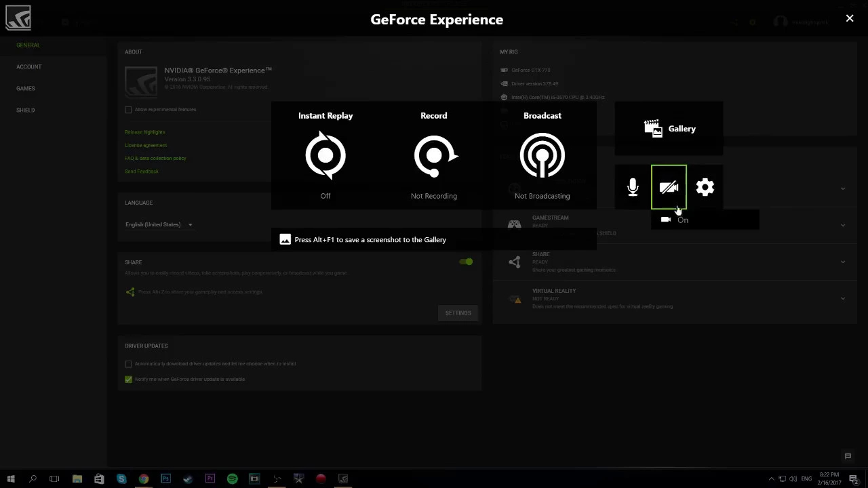Screen dimensions: 868x488
Task: Check "Automatically download driver updates" checkbox
Action: coord(128,364)
